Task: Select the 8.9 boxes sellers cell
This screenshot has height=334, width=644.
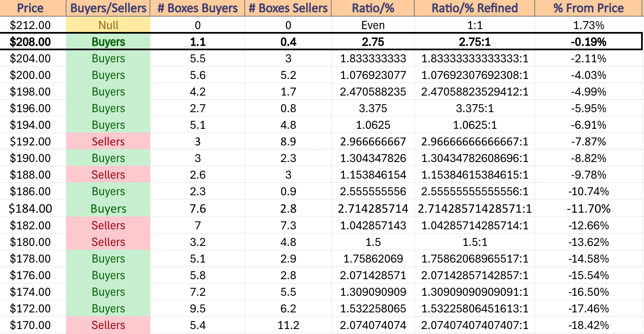Action: (288, 141)
